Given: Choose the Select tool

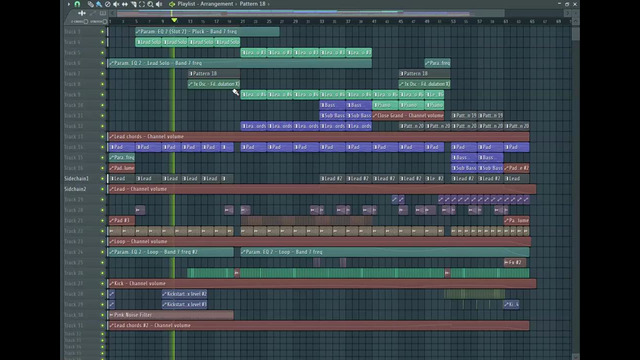Looking at the screenshot, I should coord(142,4).
